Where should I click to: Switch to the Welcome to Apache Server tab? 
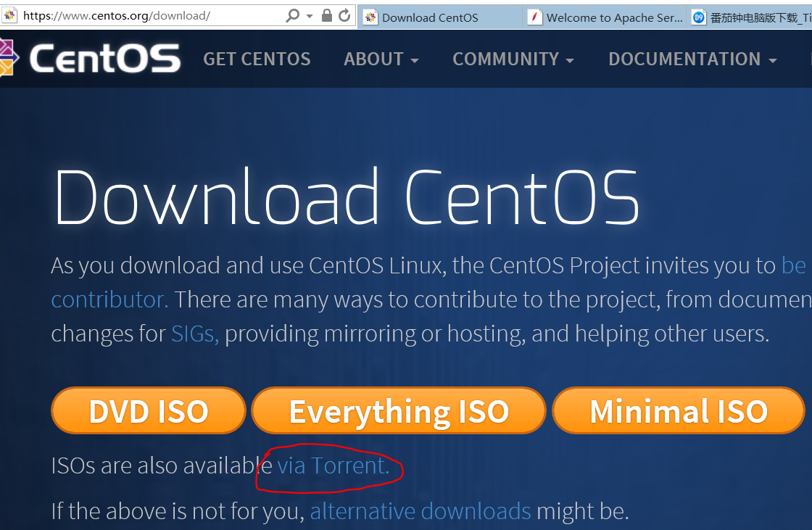coord(605,17)
